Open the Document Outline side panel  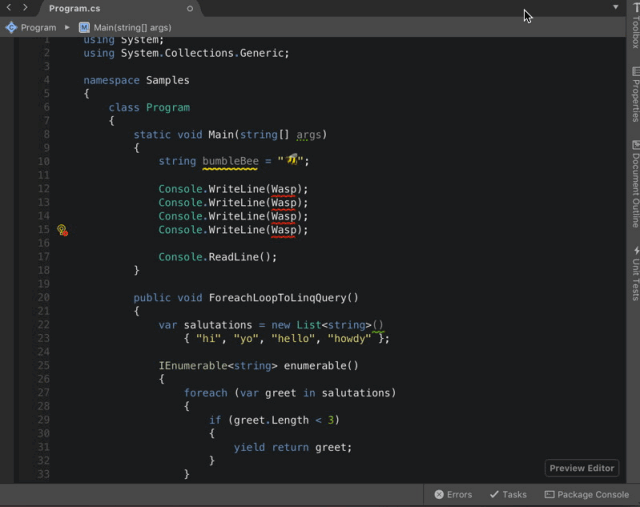633,183
